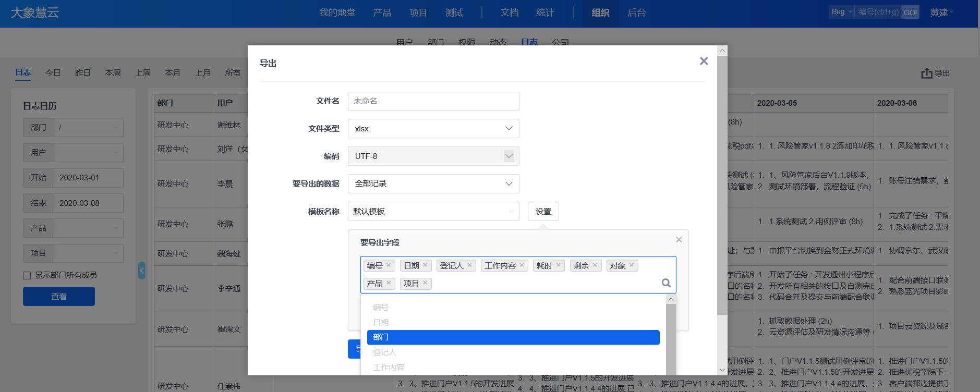Close the 导出 dialog
Viewport: 980px width, 392px height.
[x=704, y=62]
